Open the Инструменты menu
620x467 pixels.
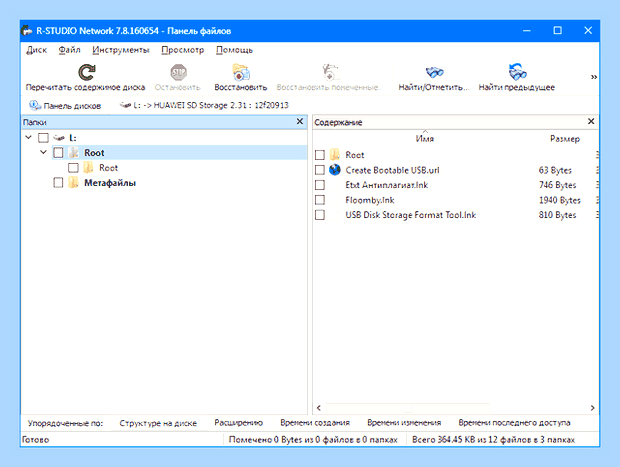pyautogui.click(x=121, y=50)
